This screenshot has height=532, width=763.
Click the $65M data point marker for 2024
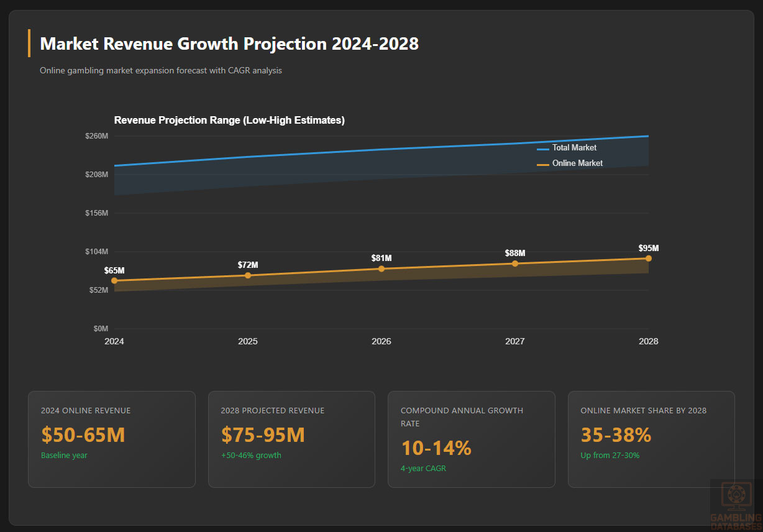pos(114,280)
